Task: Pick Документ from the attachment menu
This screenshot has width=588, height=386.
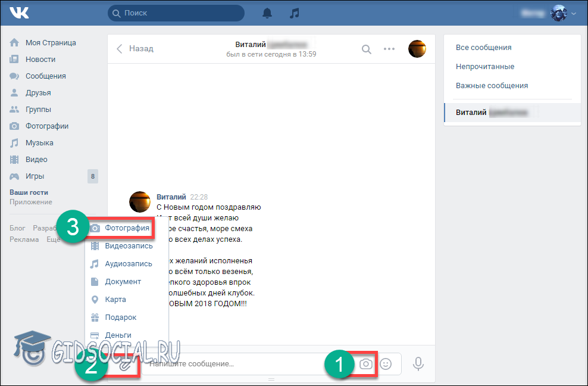Action: 123,281
